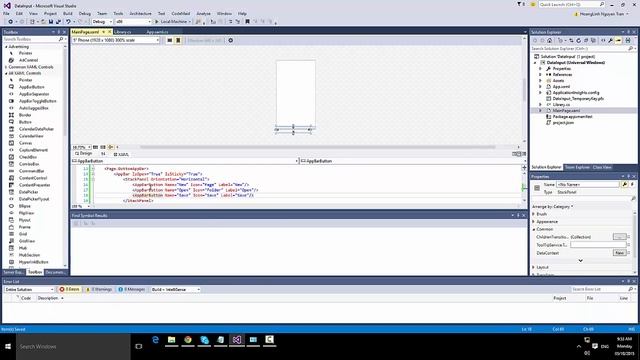
Task: Click Home icon in Solution Explorer toolbar
Action: pos(550,40)
